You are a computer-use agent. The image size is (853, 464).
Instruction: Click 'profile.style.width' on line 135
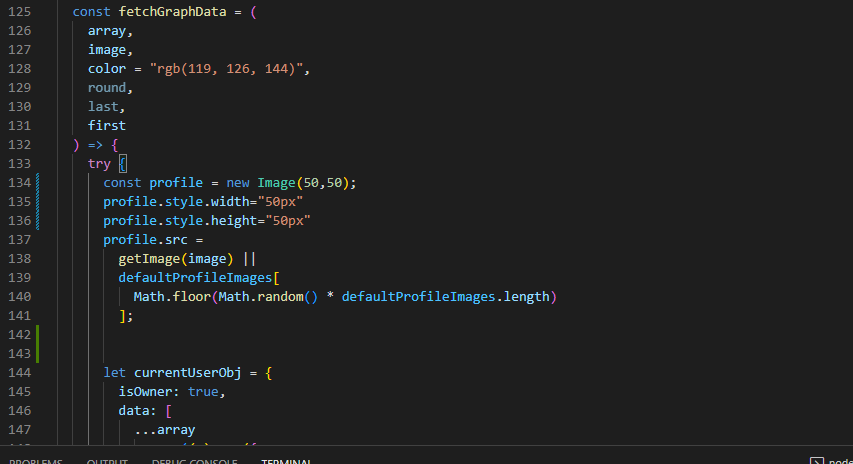pos(176,202)
